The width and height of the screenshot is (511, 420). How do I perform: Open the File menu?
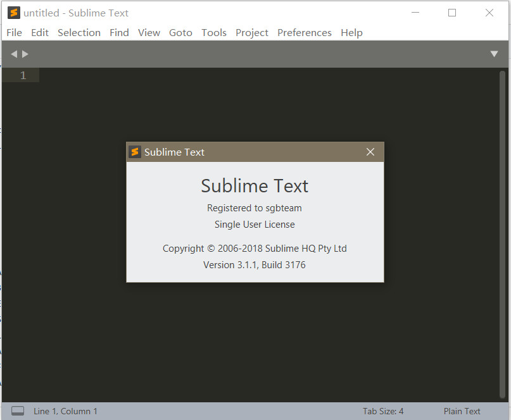pos(14,32)
